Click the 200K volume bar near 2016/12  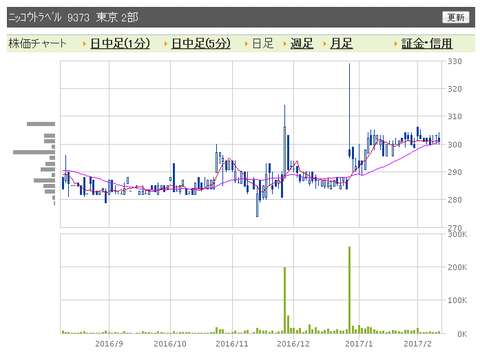[285, 300]
